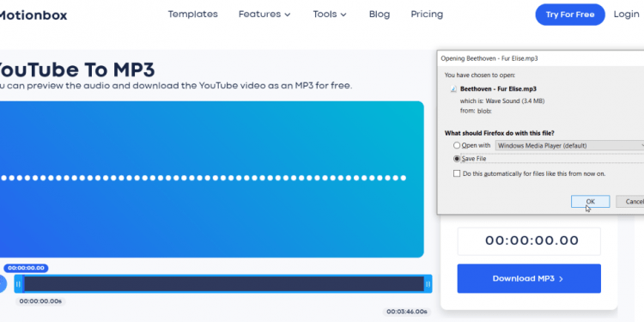644x322 pixels.
Task: Click the 'Wave Sound (3.4 MB)' file type text
Action: pyautogui.click(x=515, y=101)
